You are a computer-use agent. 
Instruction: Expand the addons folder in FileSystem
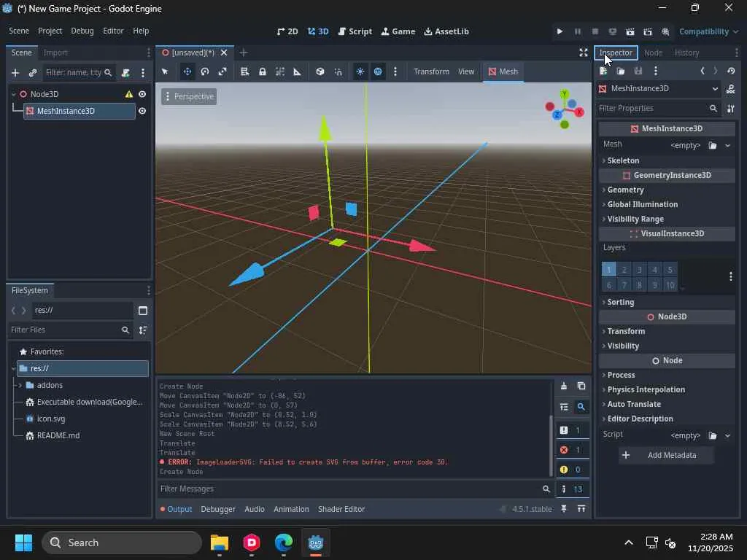click(20, 385)
